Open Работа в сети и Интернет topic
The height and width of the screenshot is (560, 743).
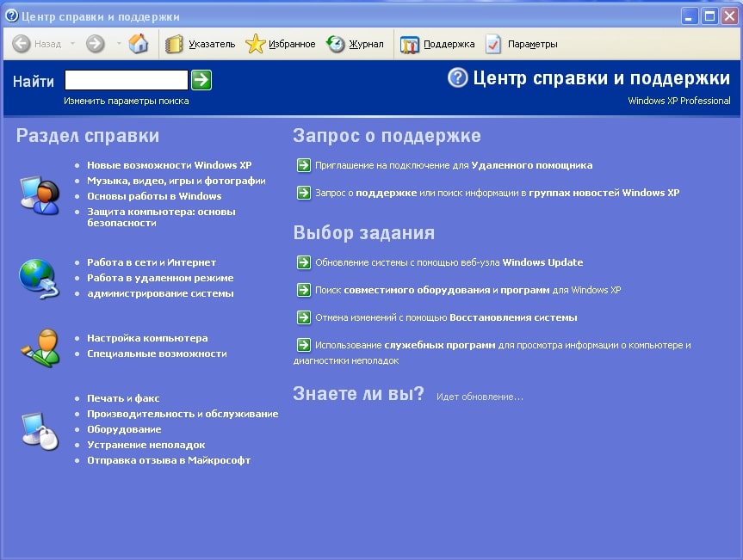click(152, 262)
